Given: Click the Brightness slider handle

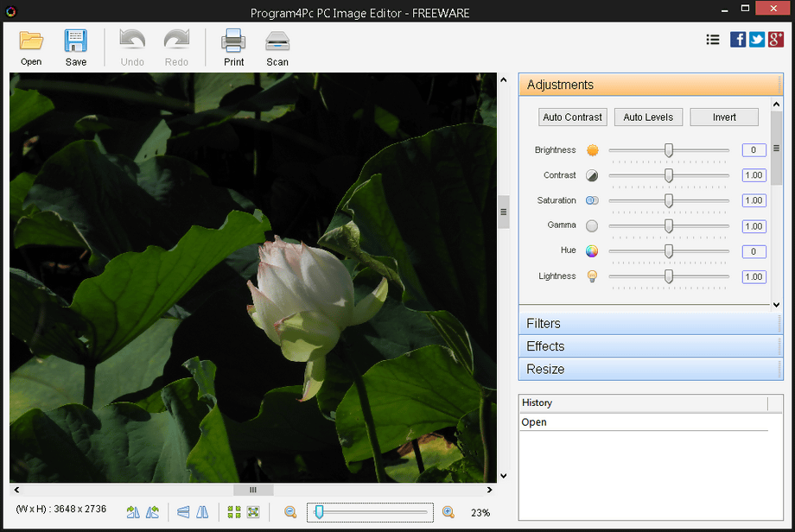Looking at the screenshot, I should tap(669, 150).
